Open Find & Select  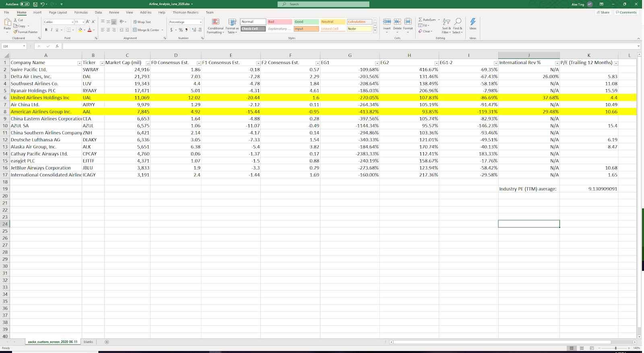click(x=458, y=25)
